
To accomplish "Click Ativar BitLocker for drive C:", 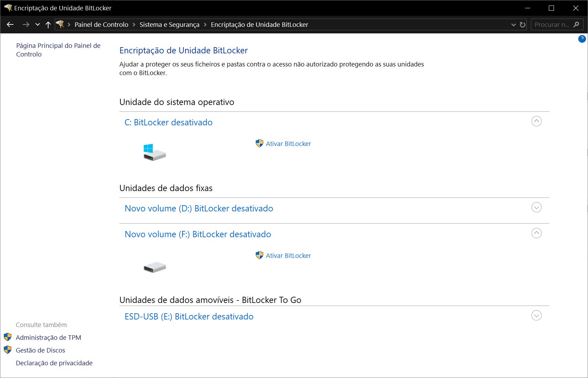I will (x=288, y=144).
